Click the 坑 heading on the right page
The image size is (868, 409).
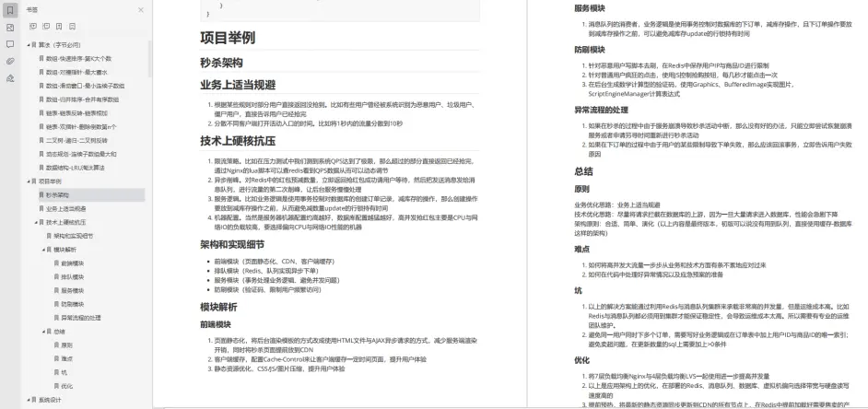[578, 291]
